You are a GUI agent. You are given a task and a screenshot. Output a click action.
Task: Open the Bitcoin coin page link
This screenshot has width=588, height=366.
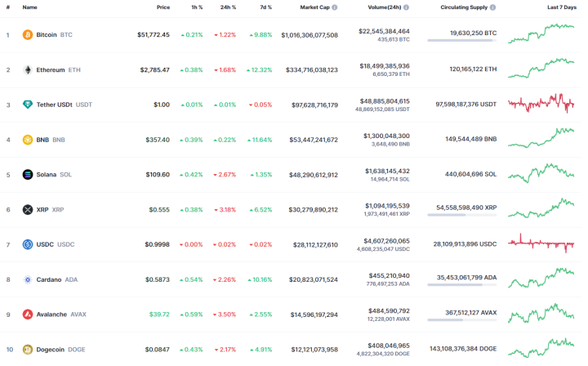click(x=54, y=35)
